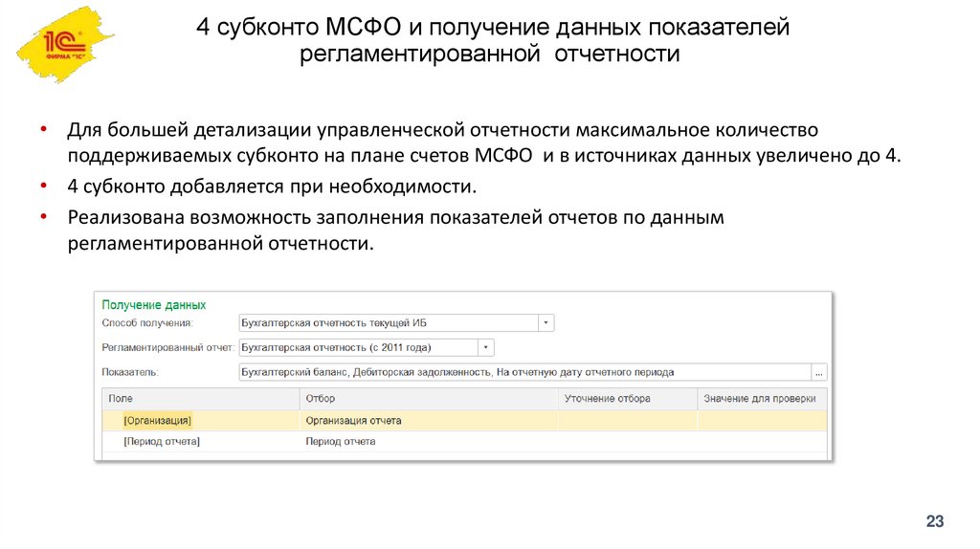
Task: Click the Показатель label
Action: click(130, 372)
